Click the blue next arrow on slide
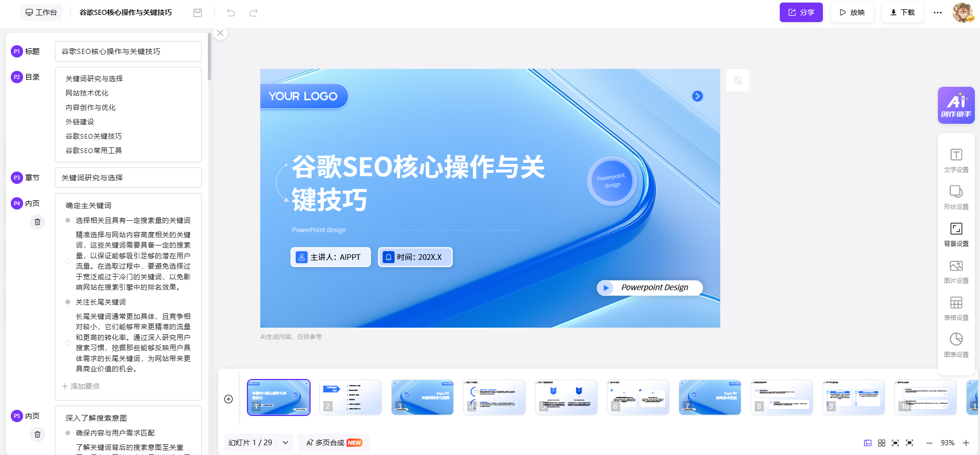The image size is (980, 455). coord(697,96)
